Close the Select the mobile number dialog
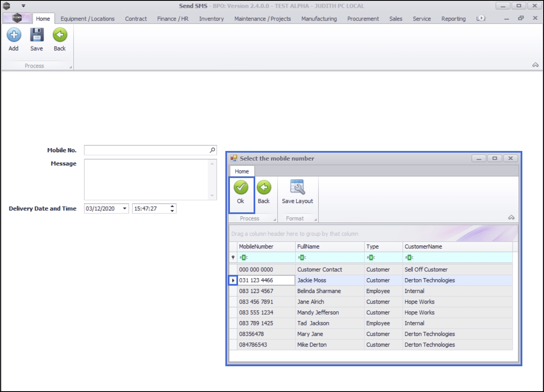Viewport: 544px width, 392px height. [x=510, y=158]
